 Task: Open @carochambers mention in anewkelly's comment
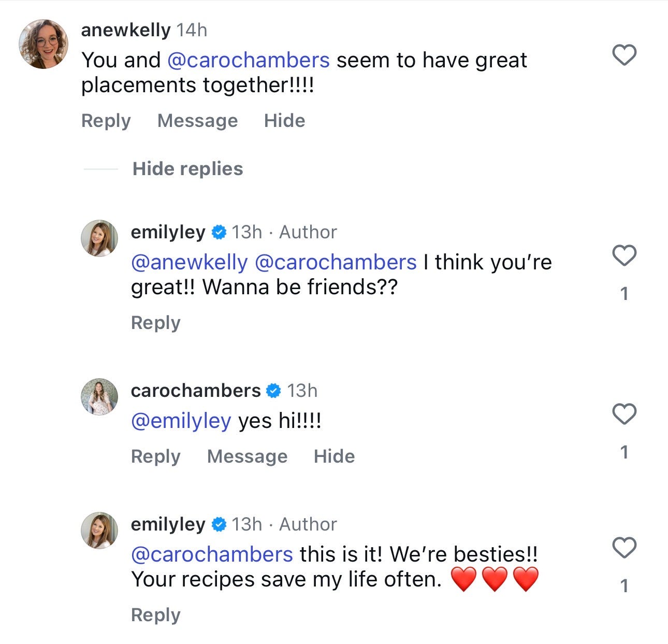249,61
